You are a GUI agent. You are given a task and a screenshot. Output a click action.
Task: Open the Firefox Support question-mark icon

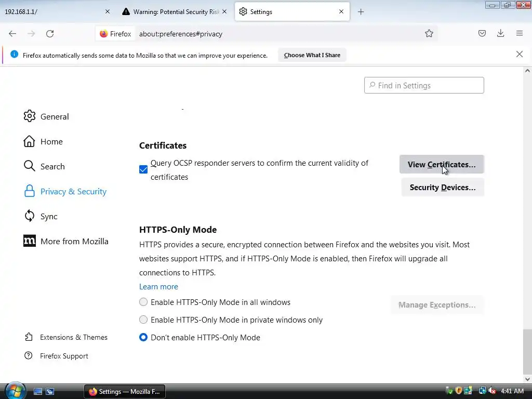click(x=29, y=355)
